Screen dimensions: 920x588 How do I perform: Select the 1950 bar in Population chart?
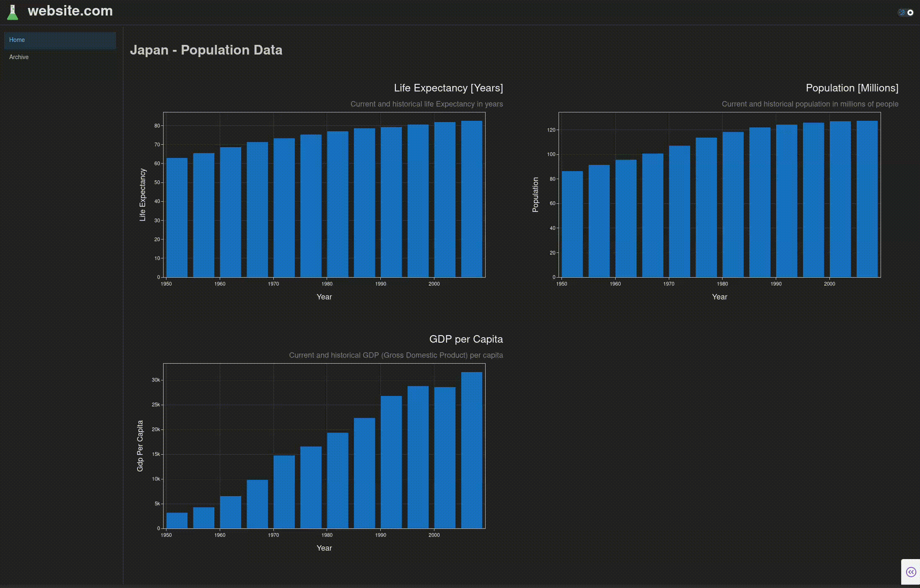click(x=572, y=224)
